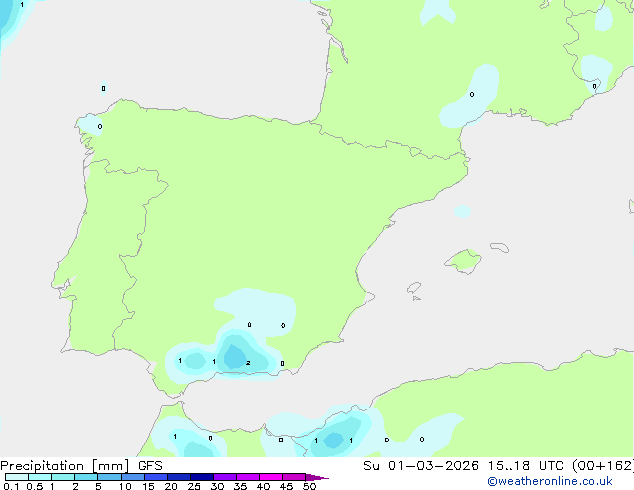Click the "30" legend scale label
634x490 pixels.
click(x=217, y=486)
